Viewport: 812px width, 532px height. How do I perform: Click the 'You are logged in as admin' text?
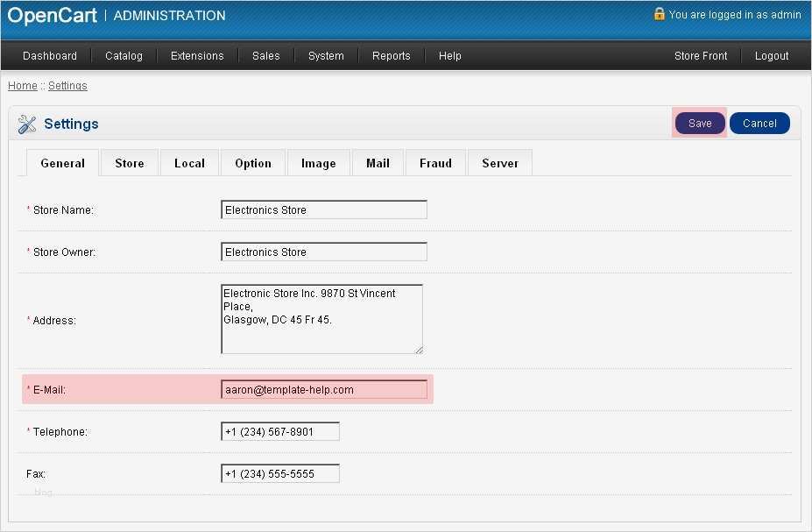735,15
